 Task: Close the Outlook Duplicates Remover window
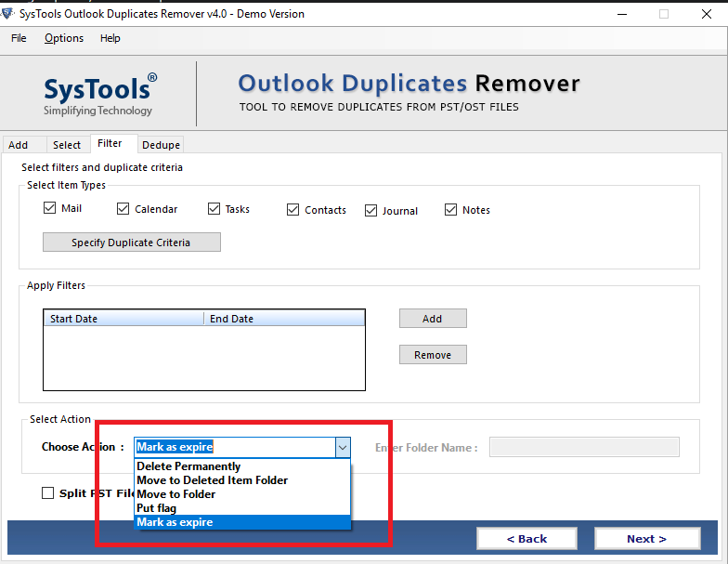pyautogui.click(x=706, y=14)
